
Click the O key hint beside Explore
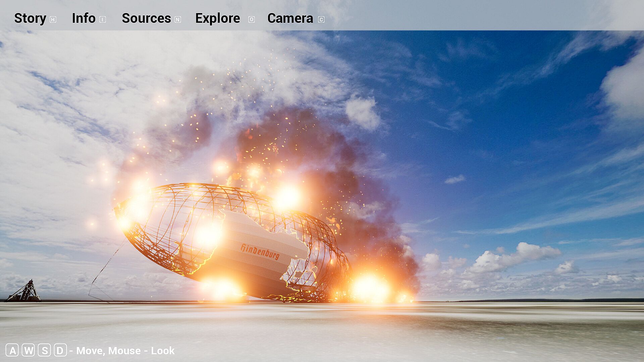[x=251, y=19]
